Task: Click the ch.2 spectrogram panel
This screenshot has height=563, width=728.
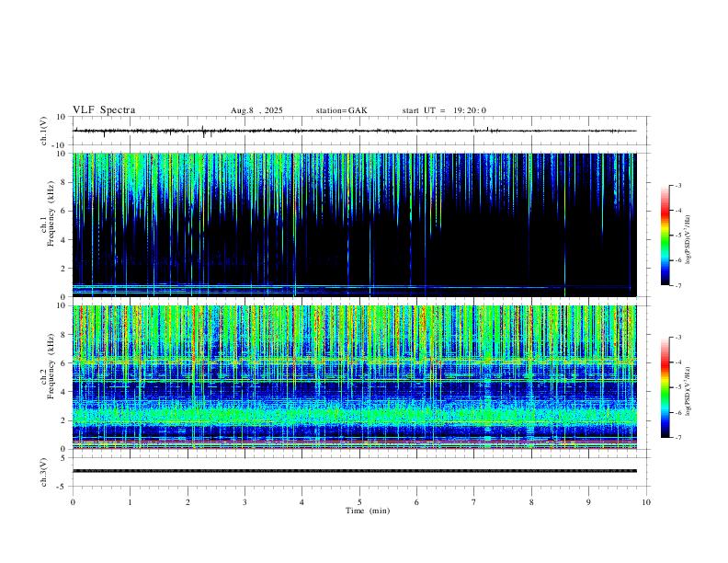Action: coord(354,377)
